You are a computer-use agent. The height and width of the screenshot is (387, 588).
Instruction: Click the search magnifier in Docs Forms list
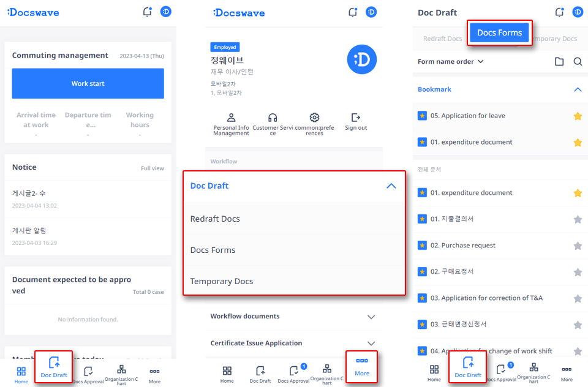(578, 62)
